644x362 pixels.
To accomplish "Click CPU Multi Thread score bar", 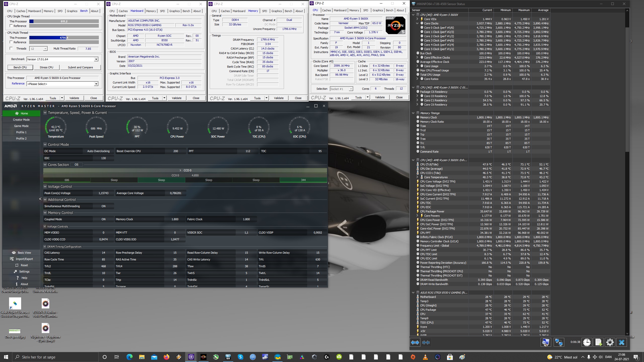I will tap(64, 38).
